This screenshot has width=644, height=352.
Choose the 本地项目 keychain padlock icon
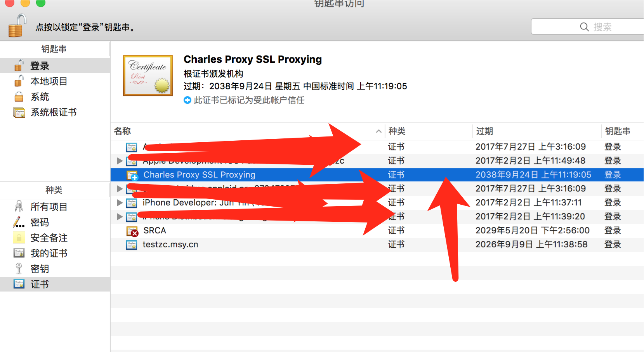pyautogui.click(x=19, y=81)
